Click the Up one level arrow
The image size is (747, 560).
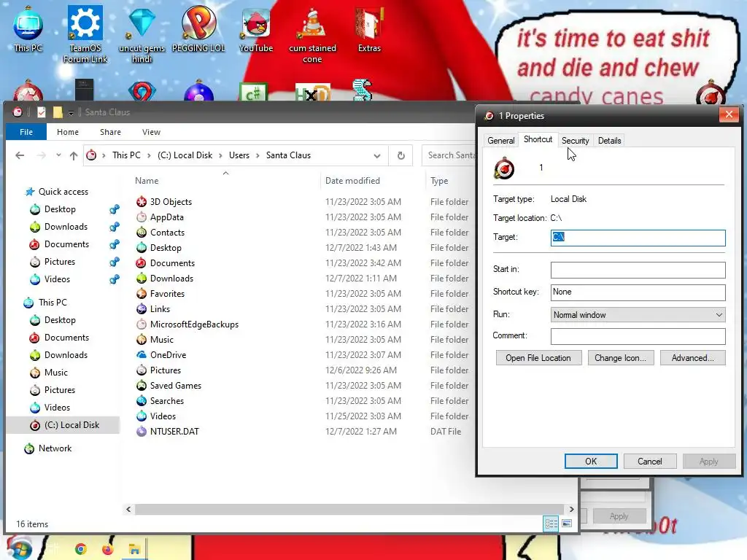click(x=74, y=155)
